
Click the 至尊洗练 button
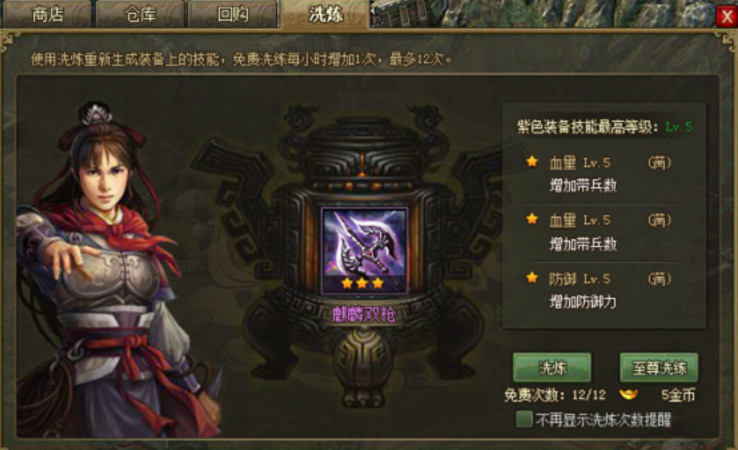click(658, 368)
